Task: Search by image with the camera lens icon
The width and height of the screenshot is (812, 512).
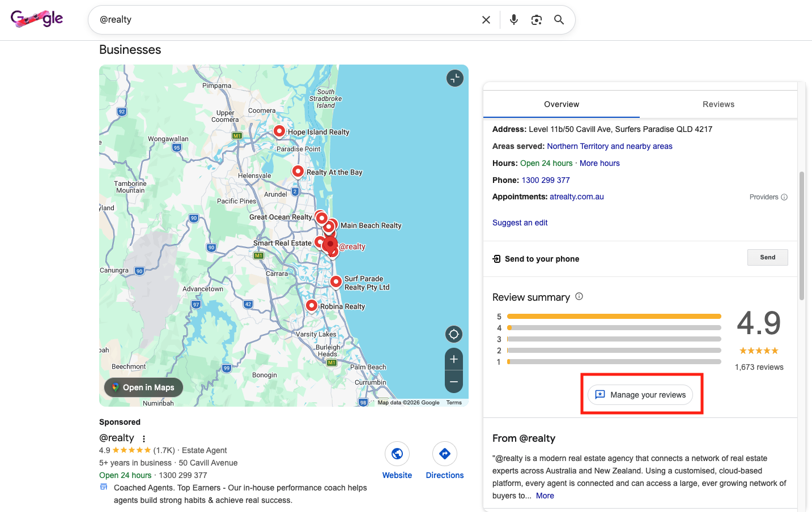Action: [537, 20]
